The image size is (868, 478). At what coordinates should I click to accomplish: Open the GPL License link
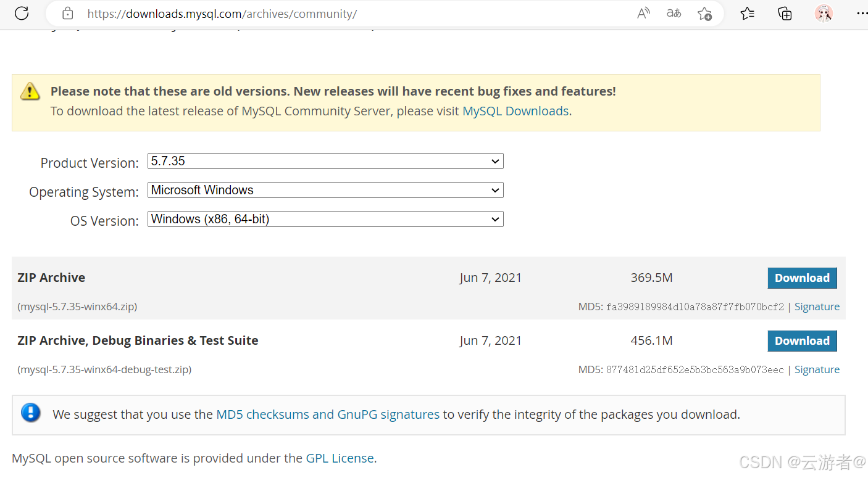pyautogui.click(x=340, y=458)
